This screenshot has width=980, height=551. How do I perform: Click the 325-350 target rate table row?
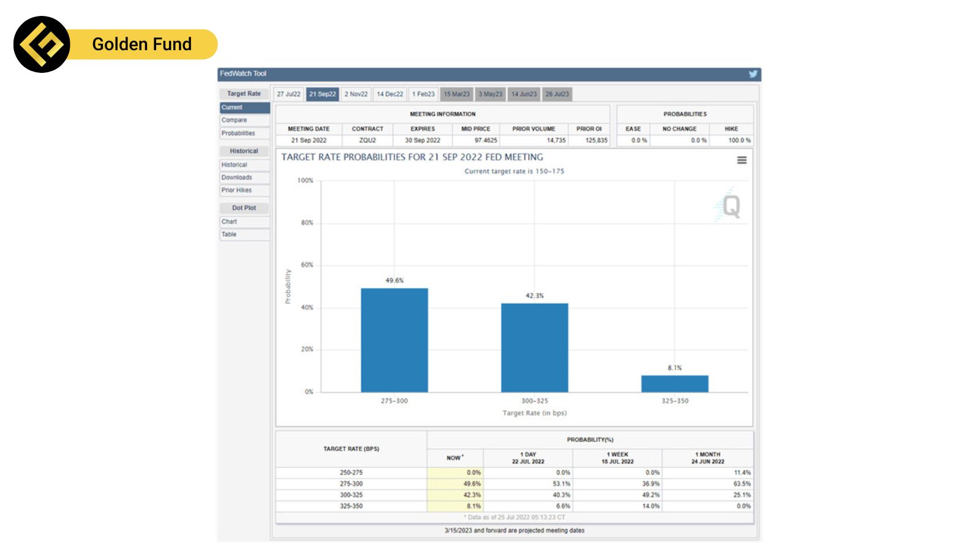pos(514,506)
